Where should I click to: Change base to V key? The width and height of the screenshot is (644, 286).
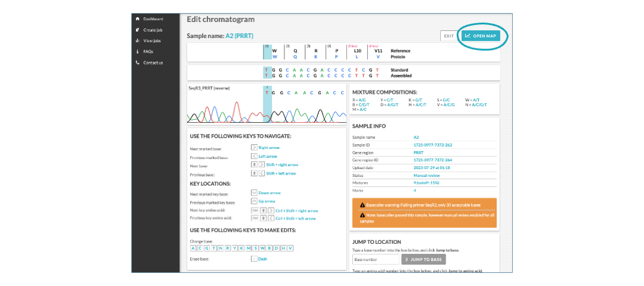pyautogui.click(x=290, y=248)
